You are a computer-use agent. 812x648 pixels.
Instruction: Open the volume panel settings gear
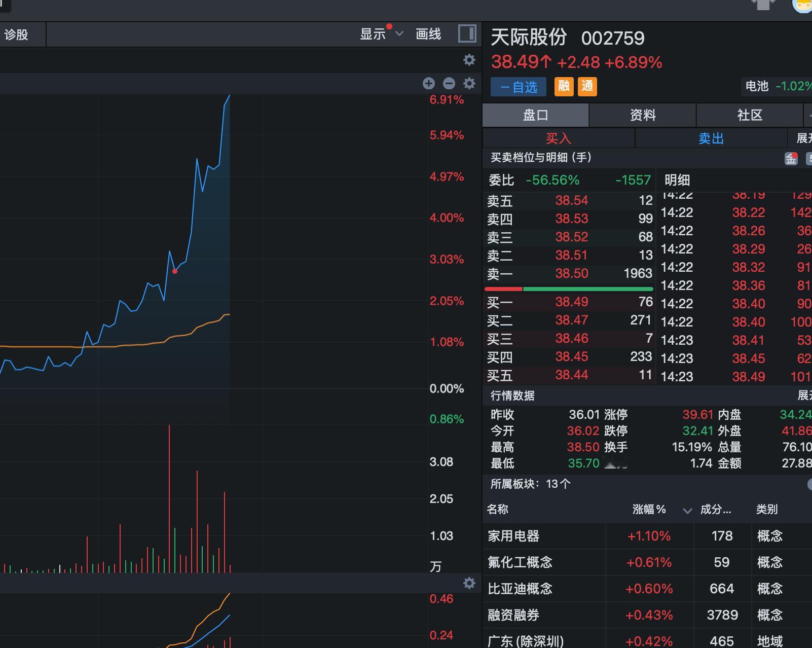coord(470,583)
